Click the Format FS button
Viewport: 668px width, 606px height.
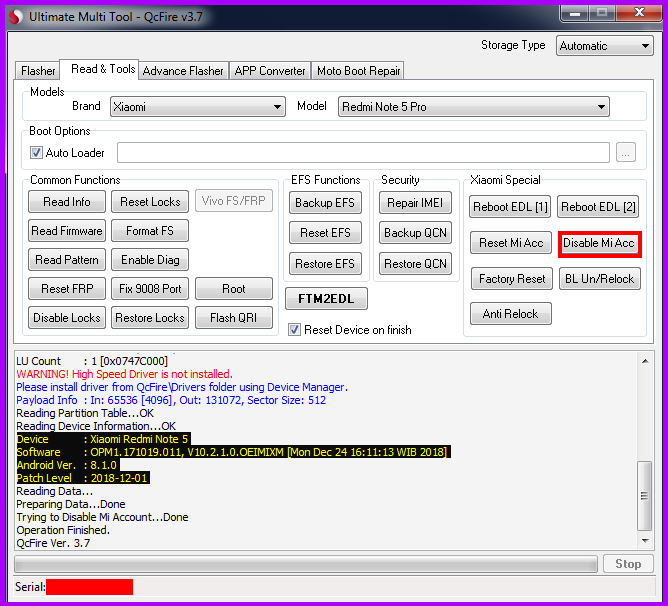(150, 231)
